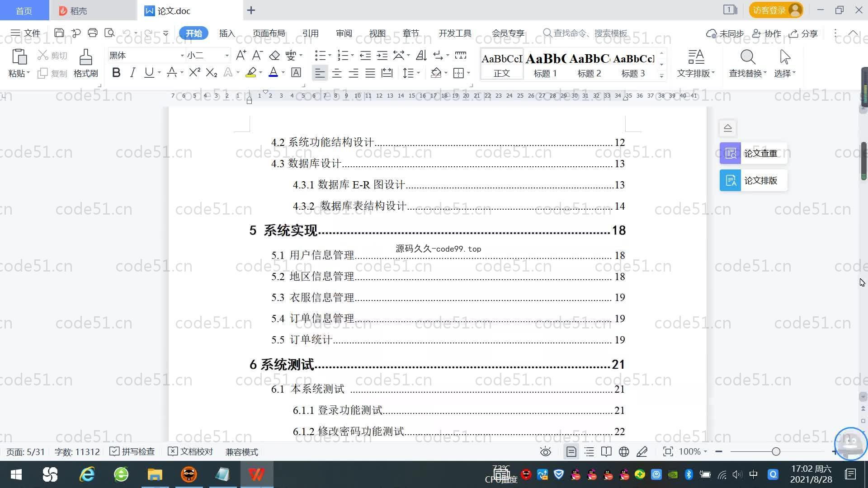Decrease paragraph indent
Screen dimensions: 868x488
coord(365,55)
